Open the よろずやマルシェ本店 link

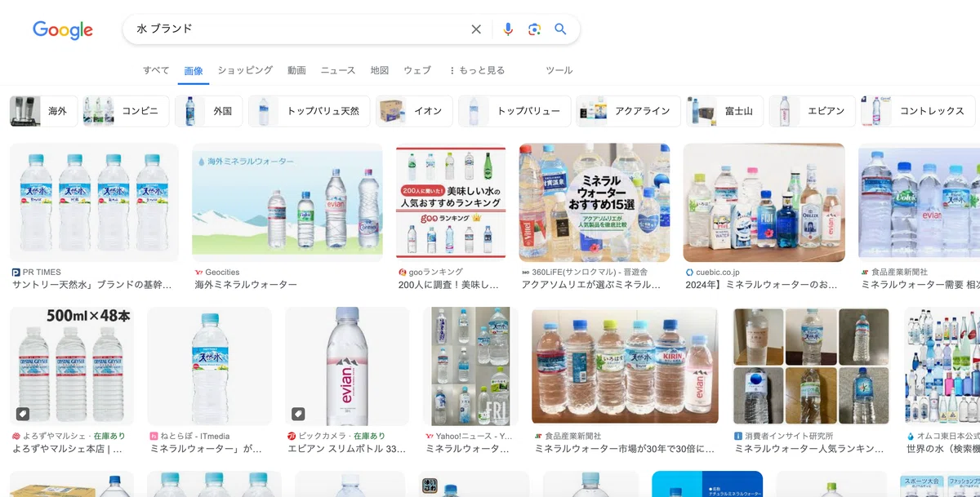pyautogui.click(x=67, y=449)
